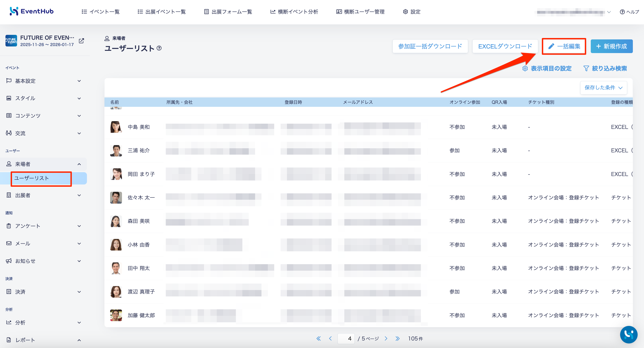Expand コンテンツ chevron
The height and width of the screenshot is (348, 644).
79,116
